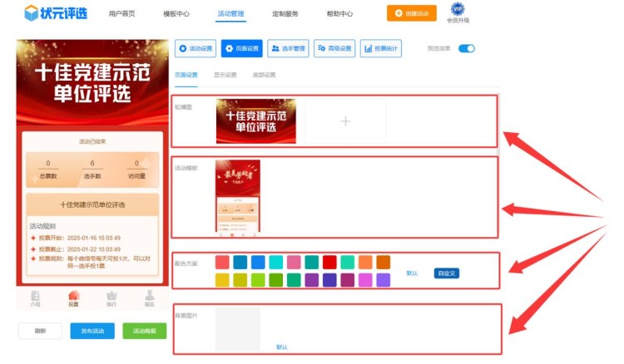This screenshot has width=624, height=364.
Task: Tap the 报名 person icon in preview
Action: (150, 297)
